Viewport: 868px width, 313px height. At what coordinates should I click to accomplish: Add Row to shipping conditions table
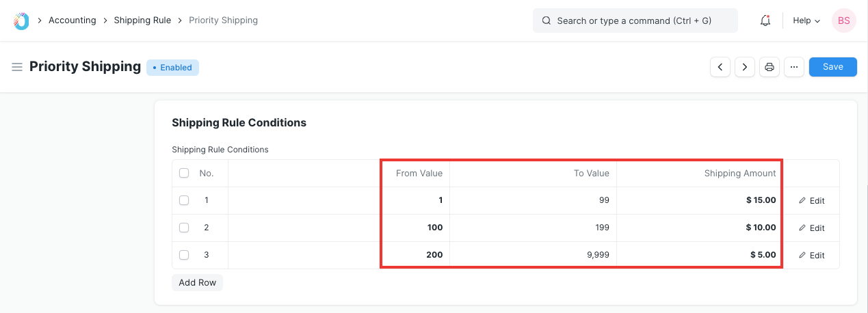click(198, 282)
